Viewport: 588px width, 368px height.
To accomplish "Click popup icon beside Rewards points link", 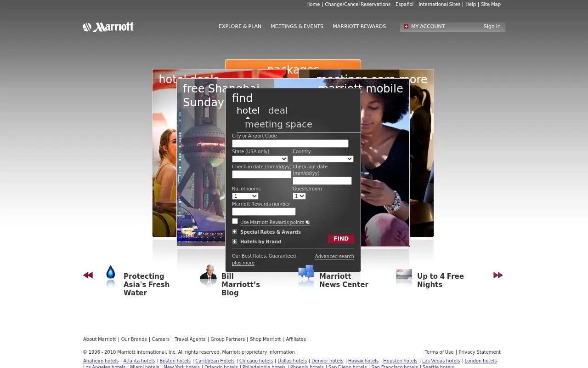I will point(307,223).
